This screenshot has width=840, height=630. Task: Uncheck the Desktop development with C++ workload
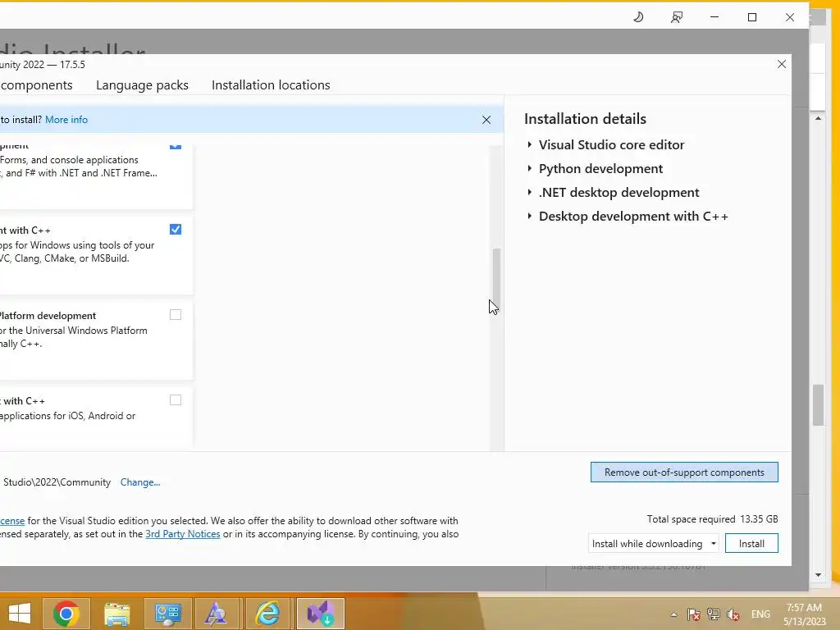coord(176,230)
